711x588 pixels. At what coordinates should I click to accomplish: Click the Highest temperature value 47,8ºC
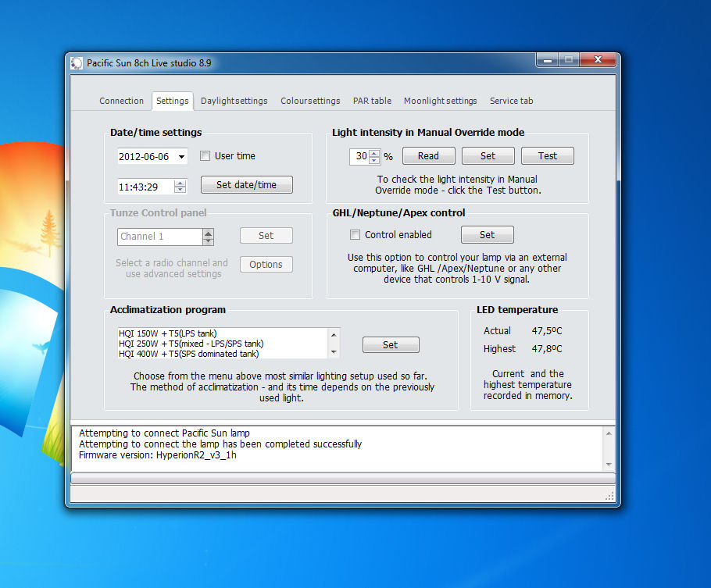(547, 349)
